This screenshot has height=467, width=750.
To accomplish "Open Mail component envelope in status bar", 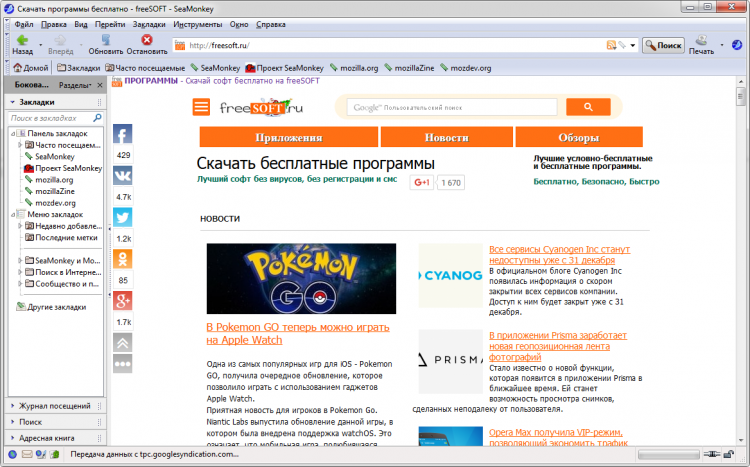I will pos(27,454).
